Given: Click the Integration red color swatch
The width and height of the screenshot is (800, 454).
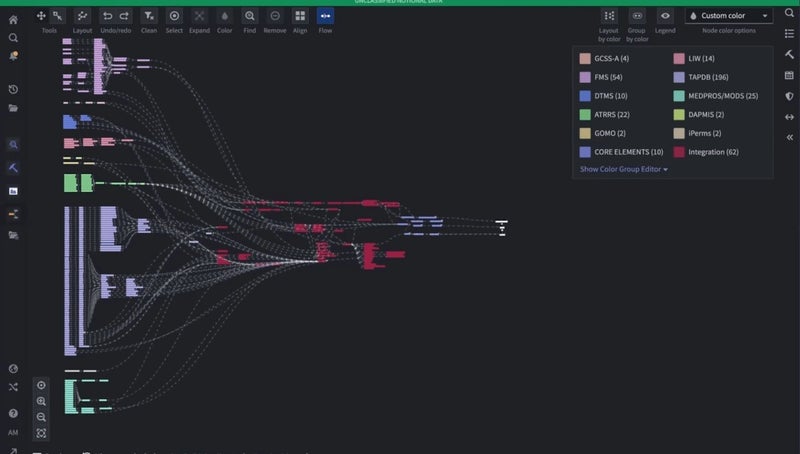Looking at the screenshot, I should 679,152.
